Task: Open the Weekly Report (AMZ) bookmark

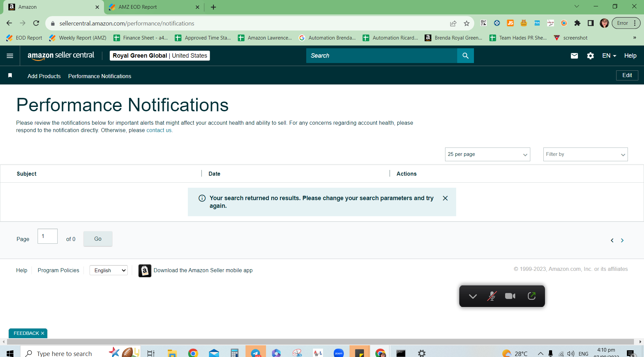Action: tap(78, 38)
